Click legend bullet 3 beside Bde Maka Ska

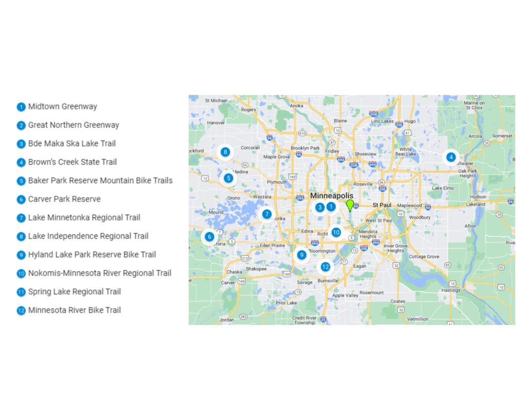click(21, 144)
